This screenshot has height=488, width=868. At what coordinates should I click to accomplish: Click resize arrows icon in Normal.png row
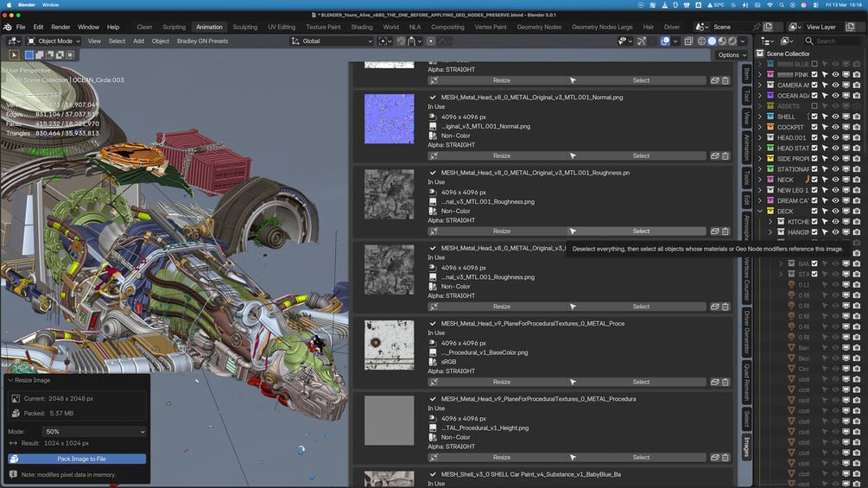434,156
